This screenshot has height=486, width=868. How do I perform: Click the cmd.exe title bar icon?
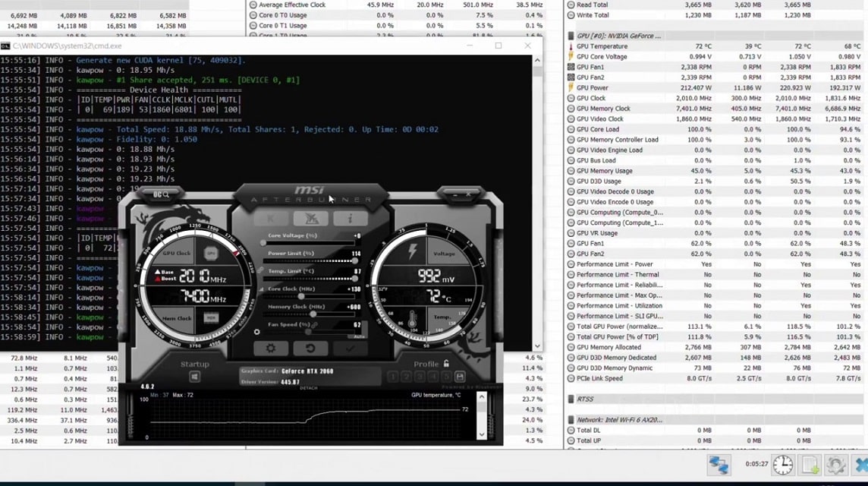tap(5, 46)
